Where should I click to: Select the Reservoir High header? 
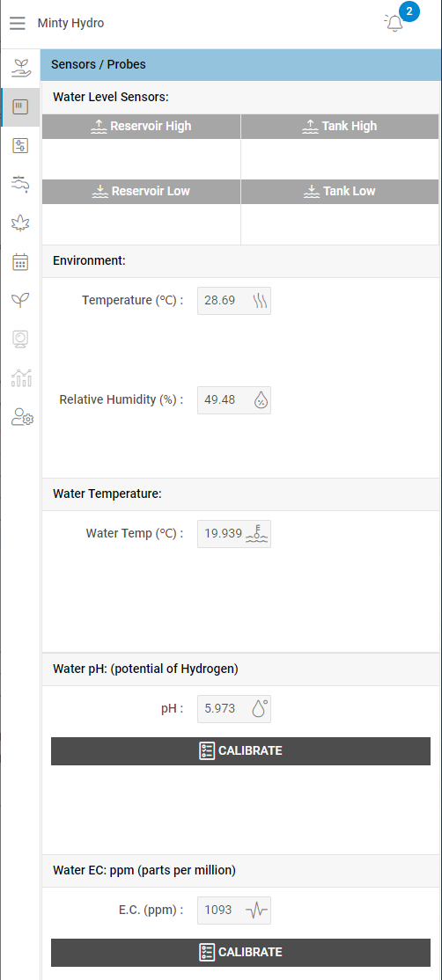pyautogui.click(x=141, y=127)
